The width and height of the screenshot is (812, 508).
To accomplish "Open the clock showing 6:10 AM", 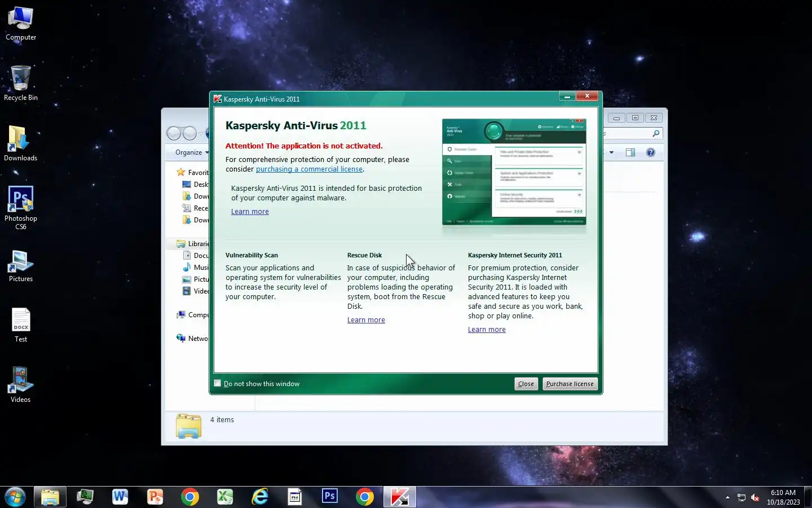I will [783, 497].
